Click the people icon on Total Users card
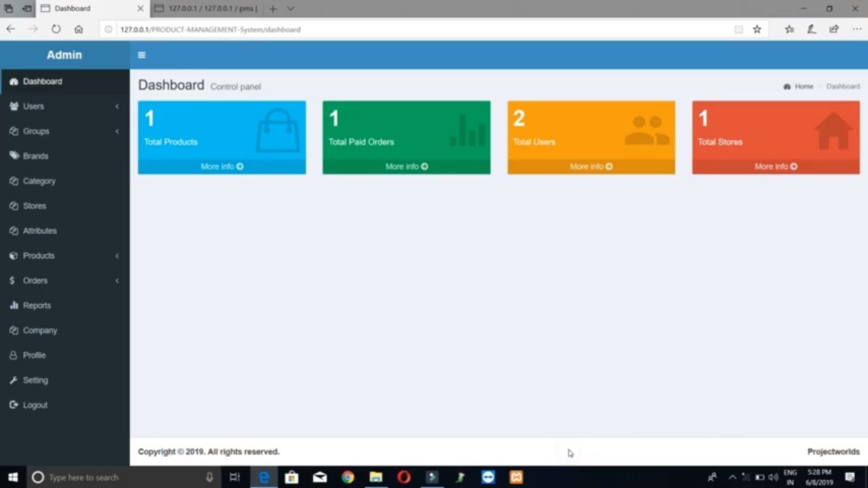 [646, 130]
